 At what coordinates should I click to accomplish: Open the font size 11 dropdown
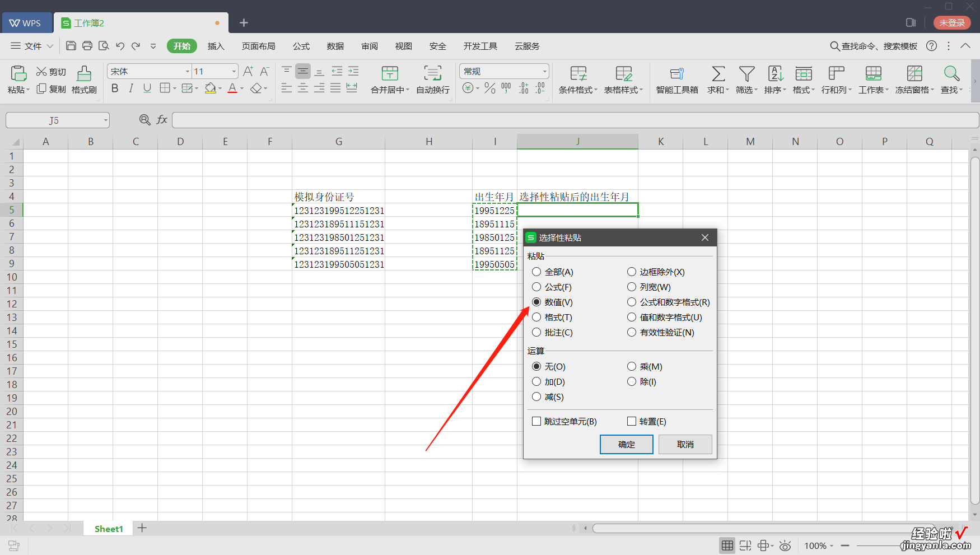tap(234, 71)
